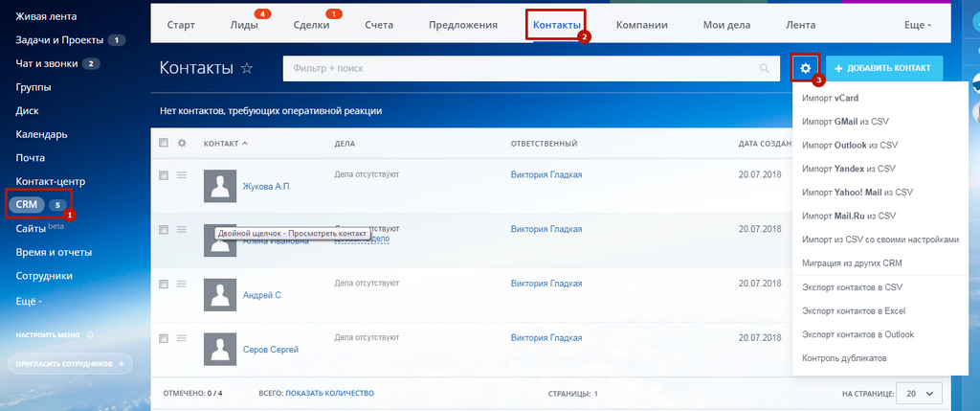The height and width of the screenshot is (411, 980).
Task: Tick the checkbox for Серов Сергей row
Action: coord(164,338)
